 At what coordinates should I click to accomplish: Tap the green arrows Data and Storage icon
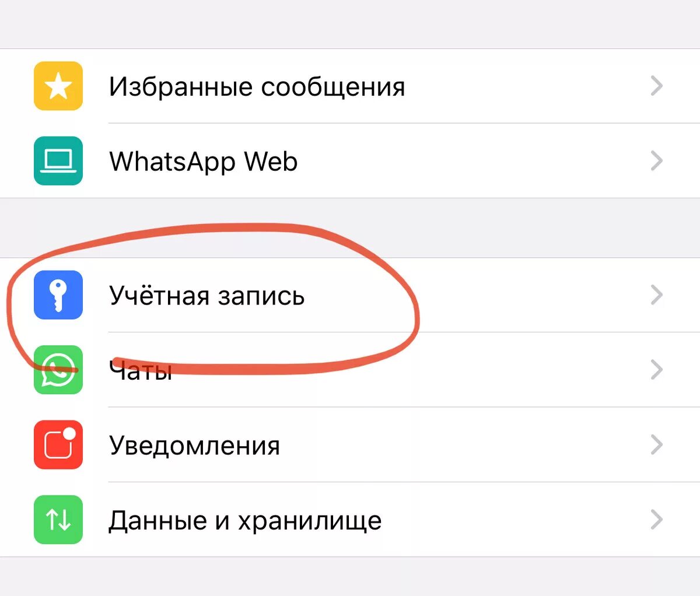(58, 520)
